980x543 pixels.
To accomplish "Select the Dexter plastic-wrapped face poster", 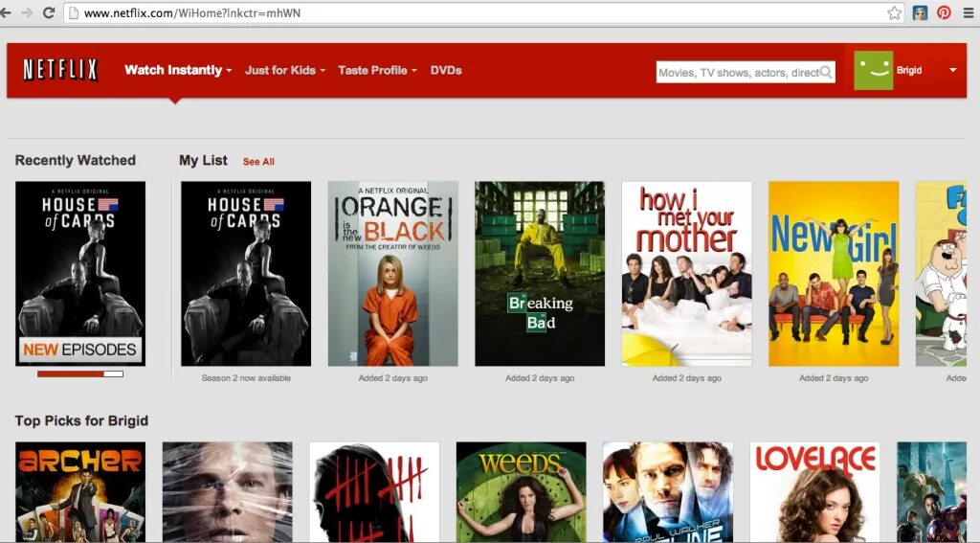I will point(228,492).
